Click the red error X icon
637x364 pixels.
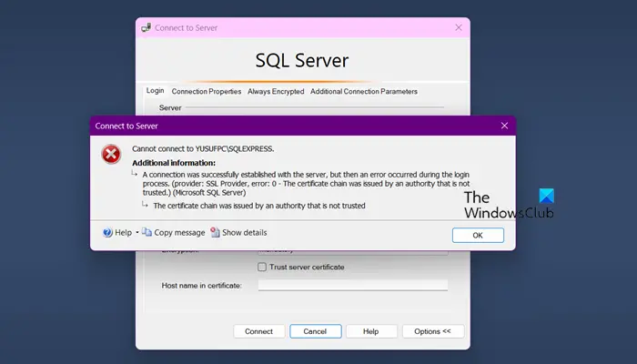(111, 155)
